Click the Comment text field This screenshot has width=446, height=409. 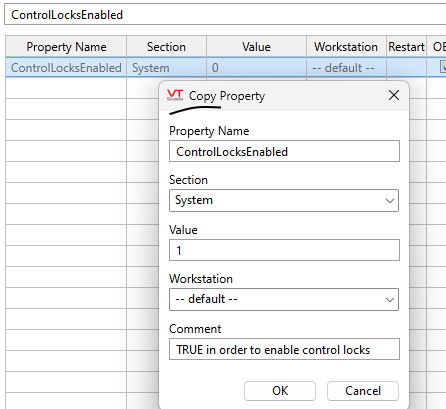pyautogui.click(x=284, y=349)
